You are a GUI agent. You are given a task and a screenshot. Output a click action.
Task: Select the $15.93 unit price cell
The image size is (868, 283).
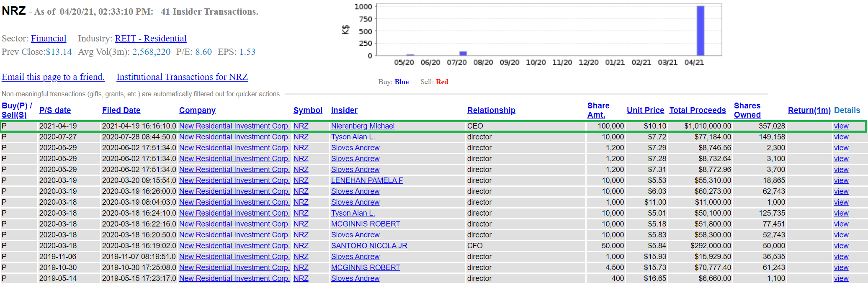click(646, 257)
